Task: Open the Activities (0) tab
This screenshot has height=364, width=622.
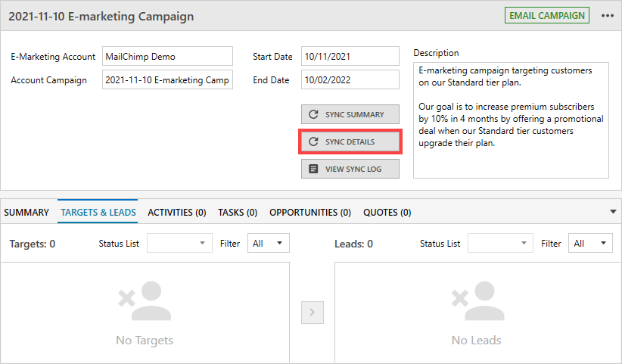Action: point(177,213)
